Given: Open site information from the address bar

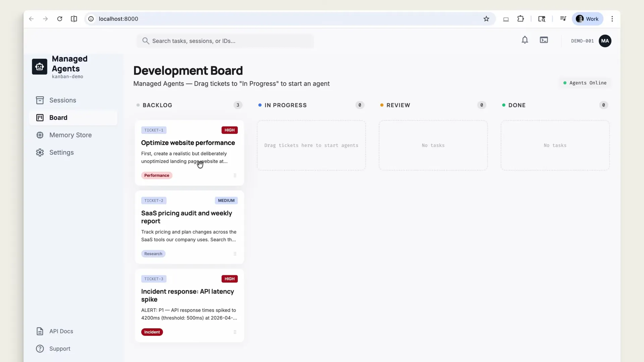Looking at the screenshot, I should (91, 19).
